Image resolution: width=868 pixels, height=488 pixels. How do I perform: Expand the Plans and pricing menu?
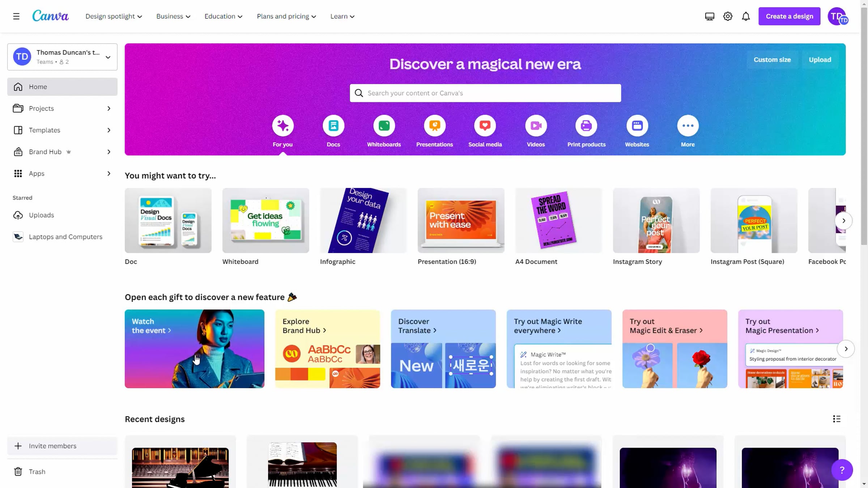click(286, 16)
